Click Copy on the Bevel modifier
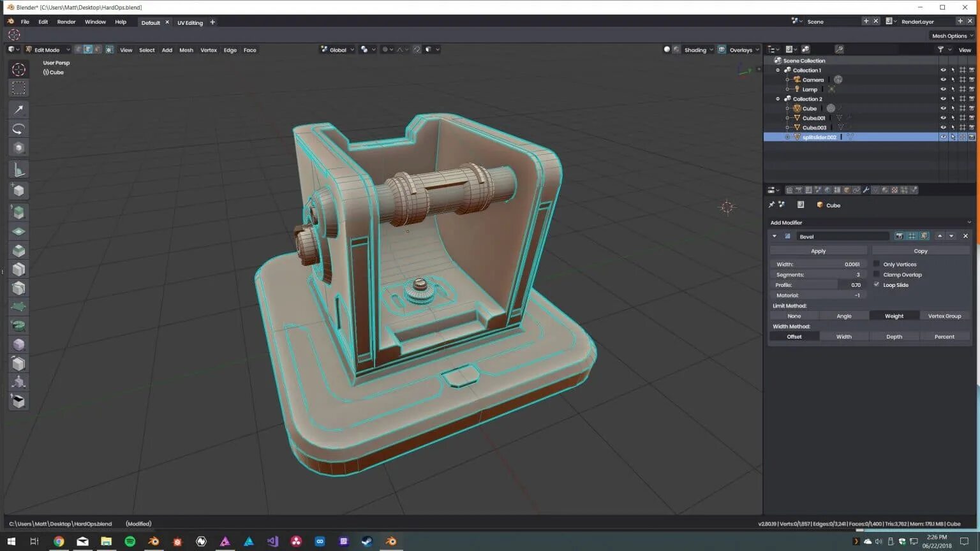The height and width of the screenshot is (551, 980). tap(921, 251)
